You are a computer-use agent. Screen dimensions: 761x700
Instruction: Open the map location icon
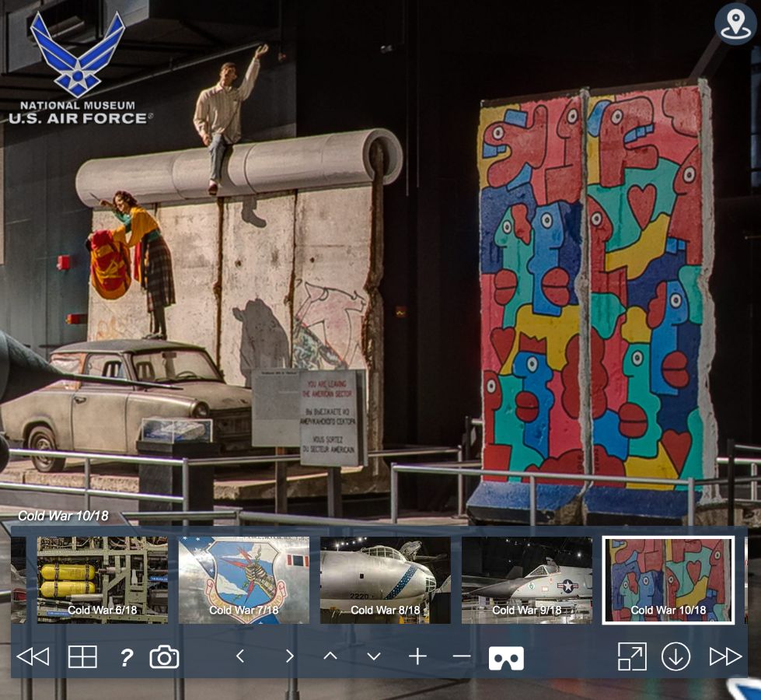(x=736, y=23)
